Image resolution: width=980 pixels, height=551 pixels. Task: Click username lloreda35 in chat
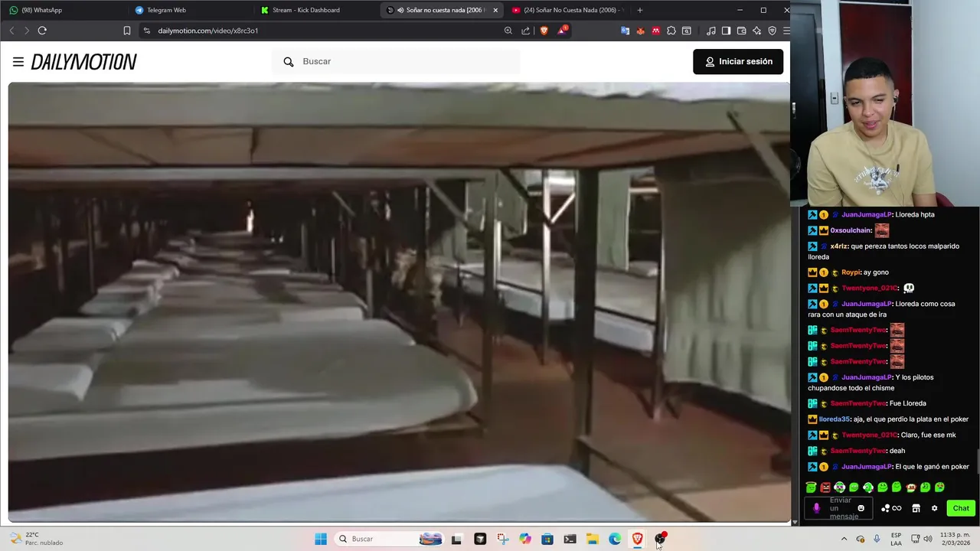(835, 419)
